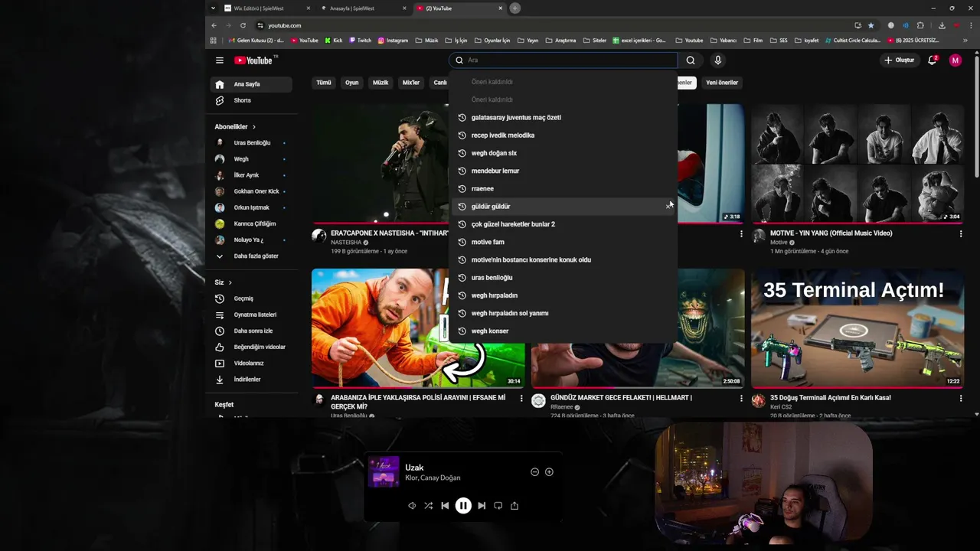The width and height of the screenshot is (980, 551).
Task: Click the Oluştur create button
Action: pyautogui.click(x=899, y=60)
